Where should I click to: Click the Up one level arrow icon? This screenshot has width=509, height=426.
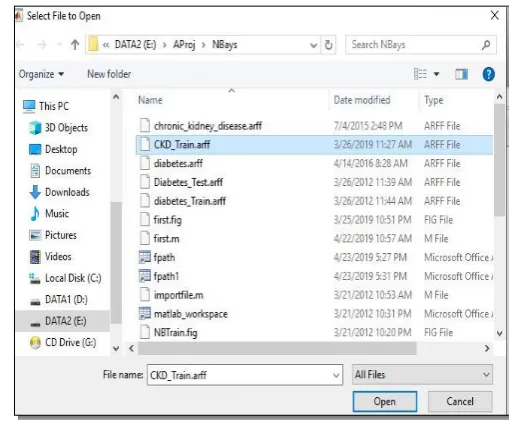point(75,45)
